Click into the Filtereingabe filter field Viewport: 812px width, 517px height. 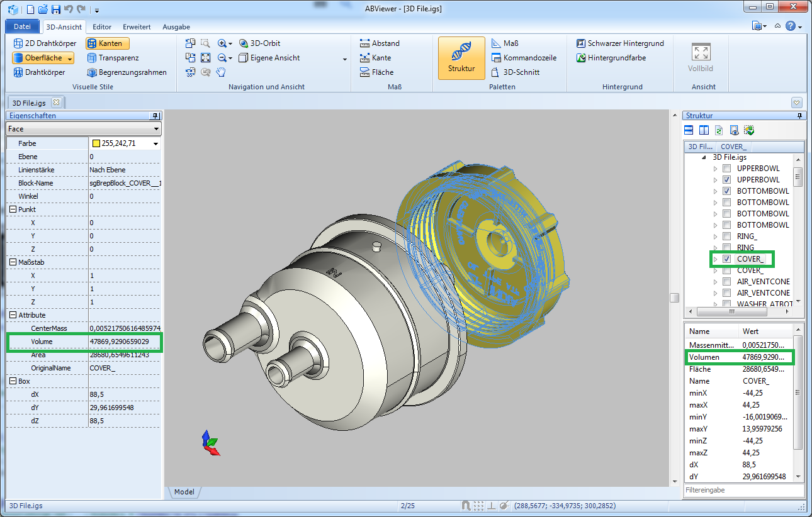[x=743, y=490]
